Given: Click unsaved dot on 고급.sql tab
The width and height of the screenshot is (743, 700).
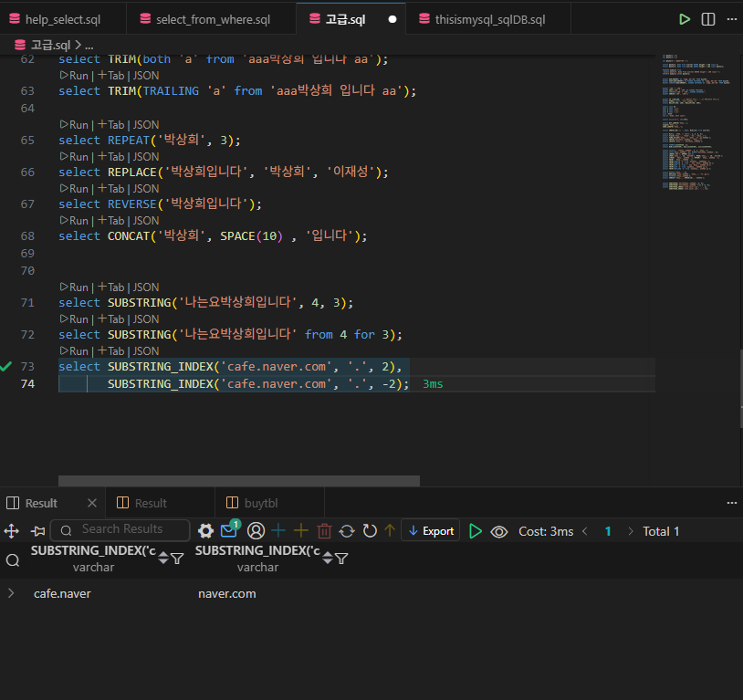Looking at the screenshot, I should tap(392, 19).
